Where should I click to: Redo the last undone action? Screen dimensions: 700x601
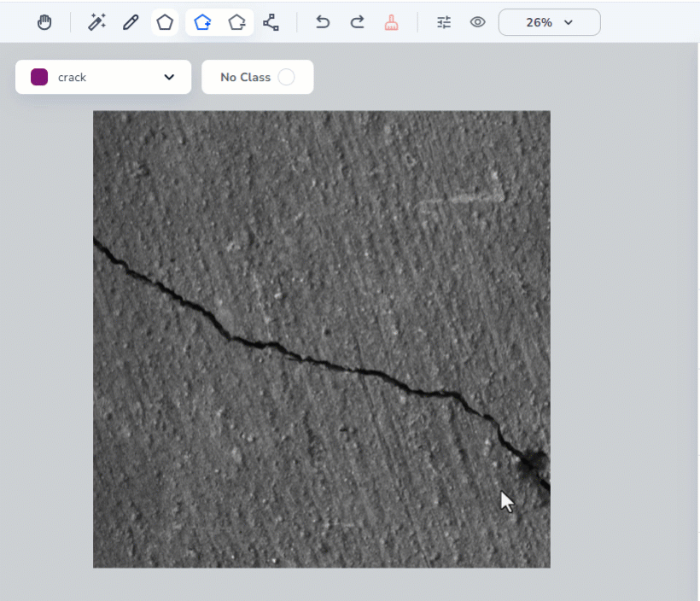[x=358, y=22]
